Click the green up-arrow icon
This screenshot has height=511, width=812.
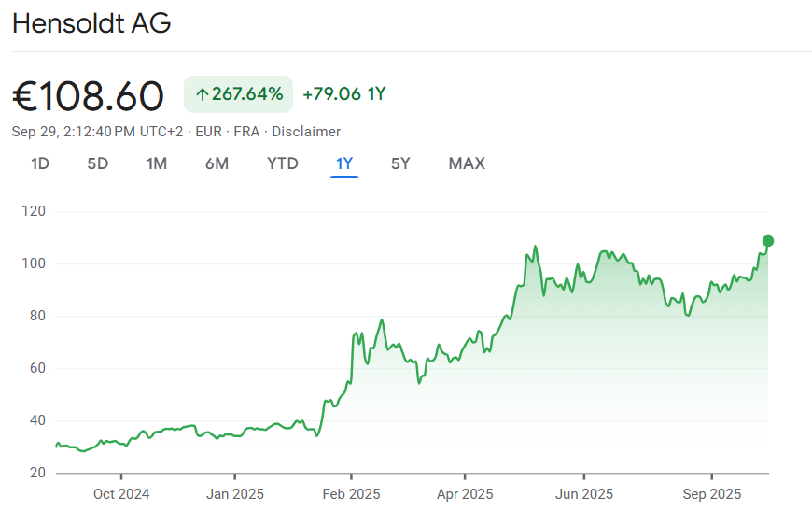pyautogui.click(x=202, y=94)
